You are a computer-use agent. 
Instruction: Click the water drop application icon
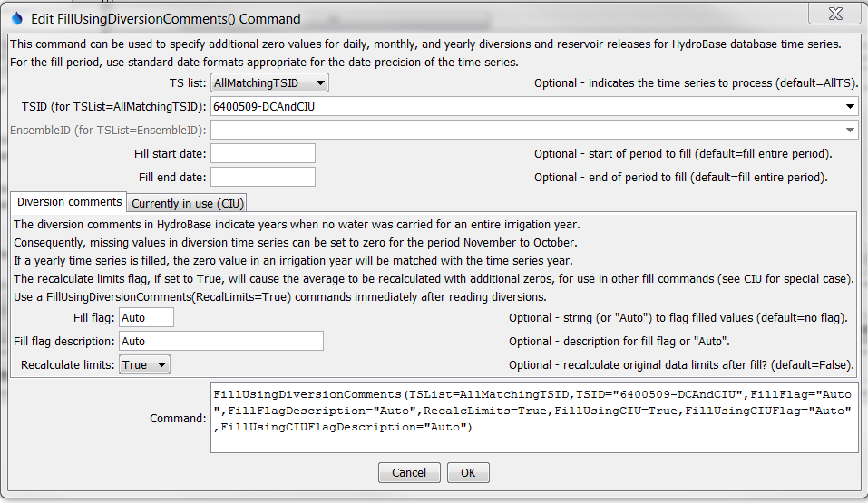pyautogui.click(x=17, y=19)
